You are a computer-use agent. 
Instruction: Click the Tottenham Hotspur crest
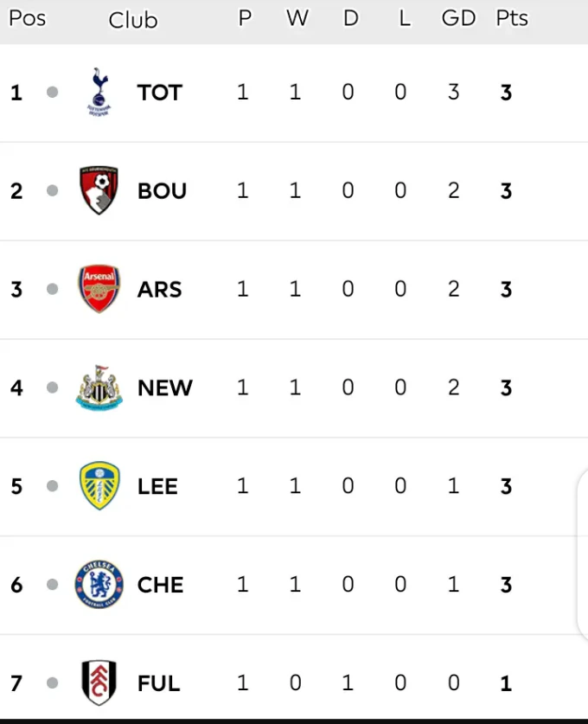tap(99, 92)
